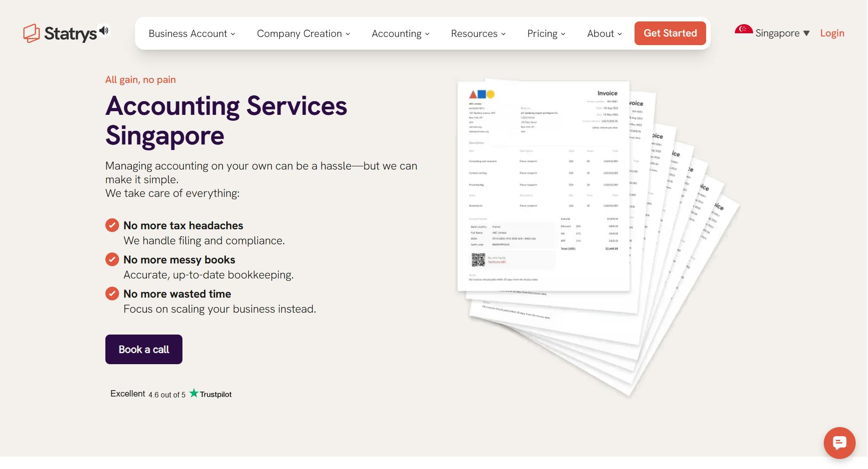Open the chat support widget
The width and height of the screenshot is (868, 469).
839,443
